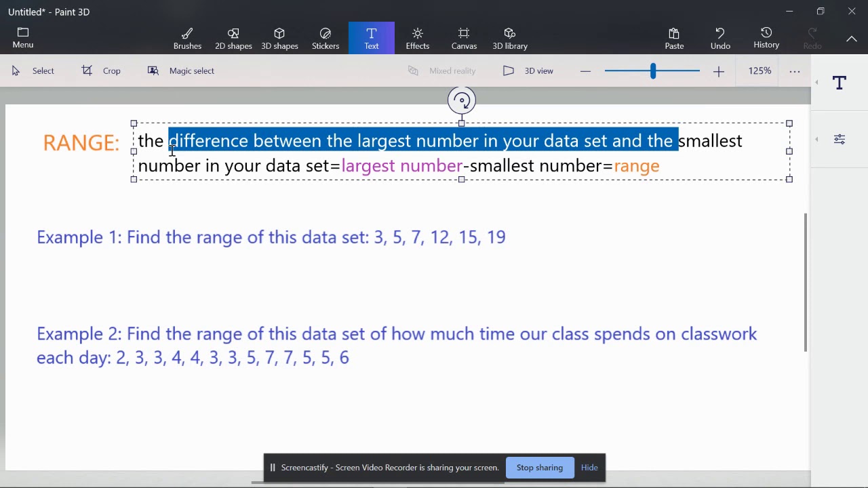Zoom out with the minus button

pyautogui.click(x=586, y=71)
